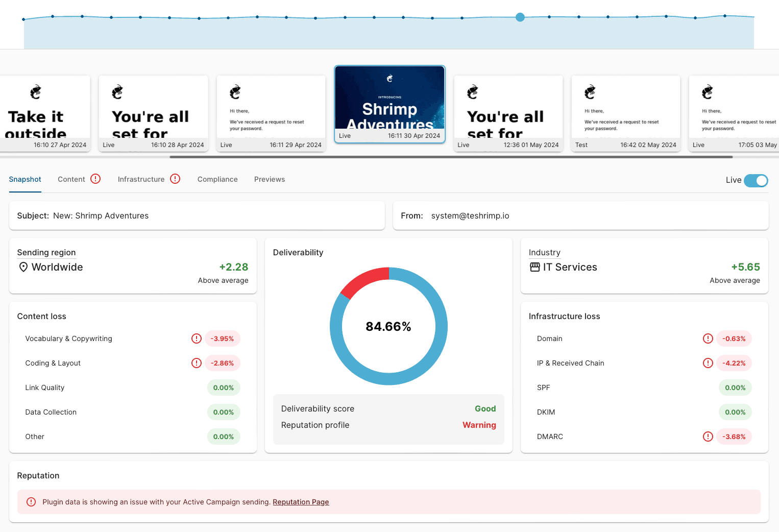779x532 pixels.
Task: Select the highlighted timeline data point
Action: pyautogui.click(x=520, y=17)
